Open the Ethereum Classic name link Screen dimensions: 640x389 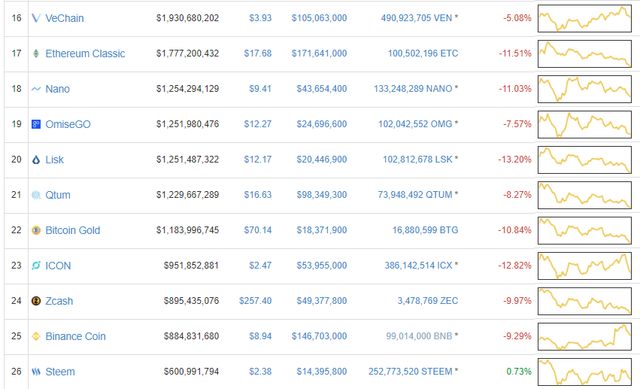pos(85,53)
